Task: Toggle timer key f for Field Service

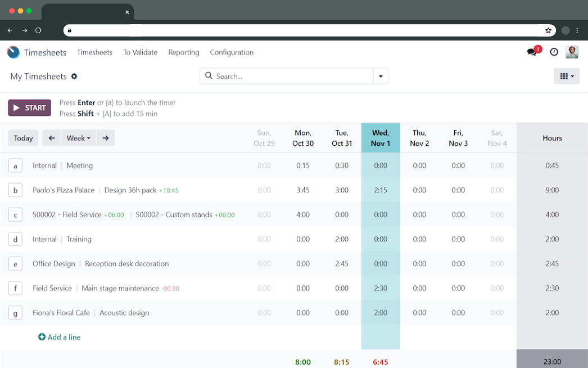Action: [x=15, y=289]
